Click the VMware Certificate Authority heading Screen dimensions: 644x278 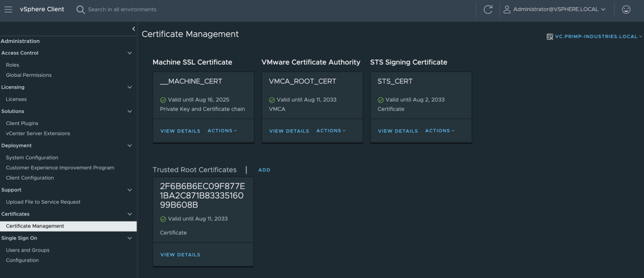point(311,62)
